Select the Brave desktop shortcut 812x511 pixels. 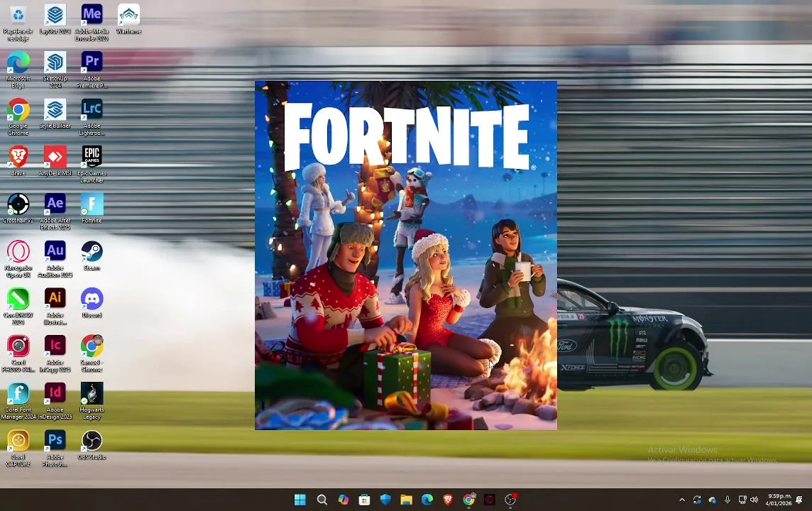coord(18,161)
